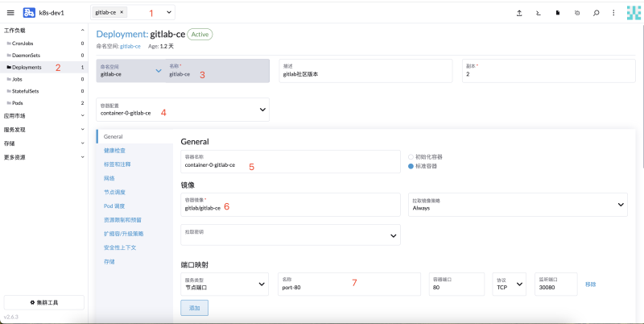Switch to the 健康检查 tab
The height and width of the screenshot is (324, 644).
pos(114,151)
